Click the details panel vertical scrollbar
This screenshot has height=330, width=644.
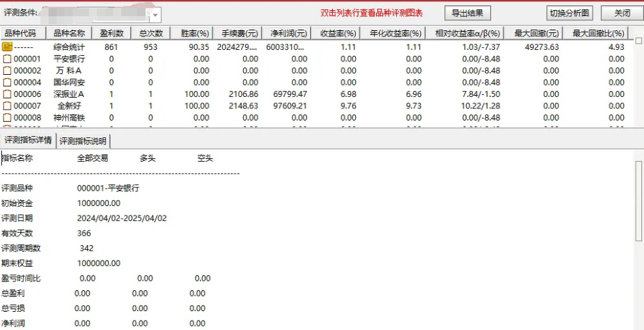click(639, 202)
